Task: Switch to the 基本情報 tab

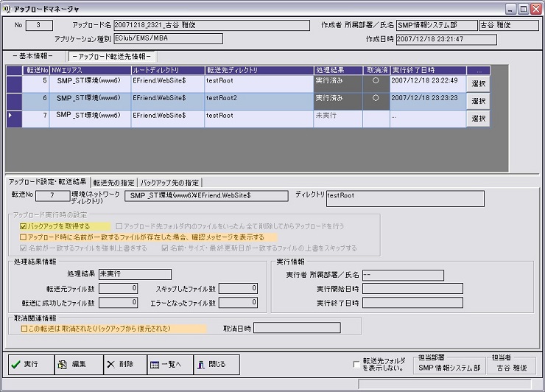Action: pos(33,56)
